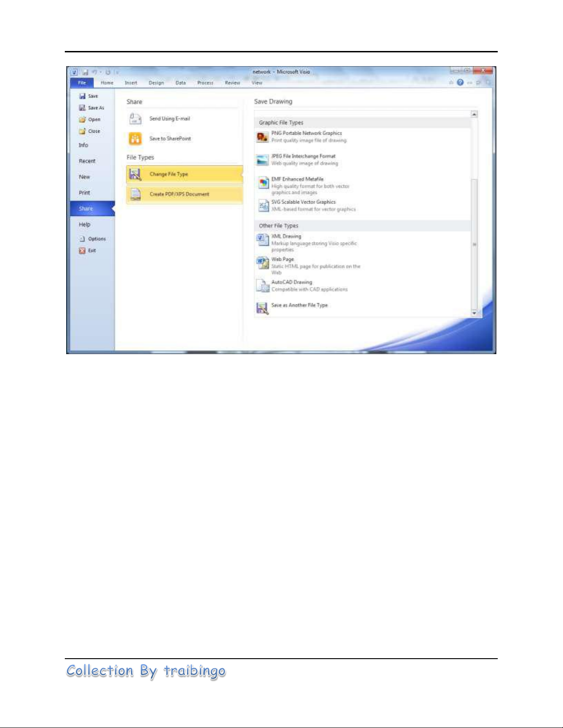Select the JPEG File Interchange Format icon
Screen dimensions: 563x728
pos(262,160)
